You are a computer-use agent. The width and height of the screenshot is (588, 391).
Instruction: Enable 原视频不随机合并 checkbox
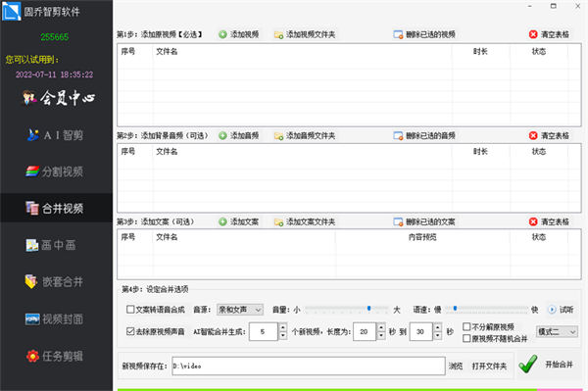pyautogui.click(x=466, y=338)
